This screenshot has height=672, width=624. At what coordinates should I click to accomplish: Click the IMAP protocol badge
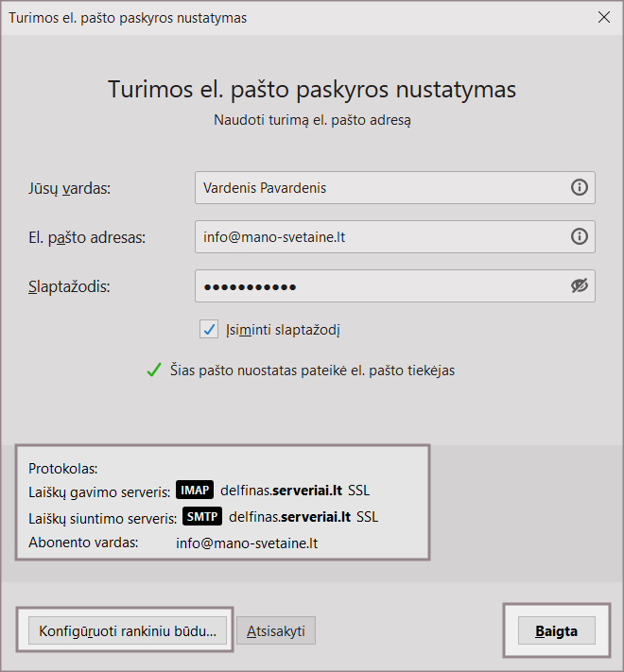(195, 491)
